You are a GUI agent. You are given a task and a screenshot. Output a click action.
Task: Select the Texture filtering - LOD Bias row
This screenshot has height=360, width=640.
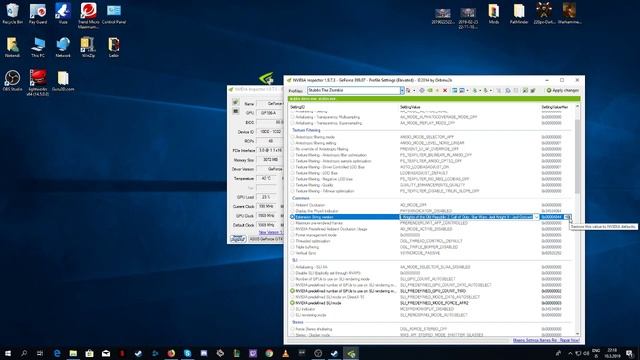pyautogui.click(x=431, y=173)
